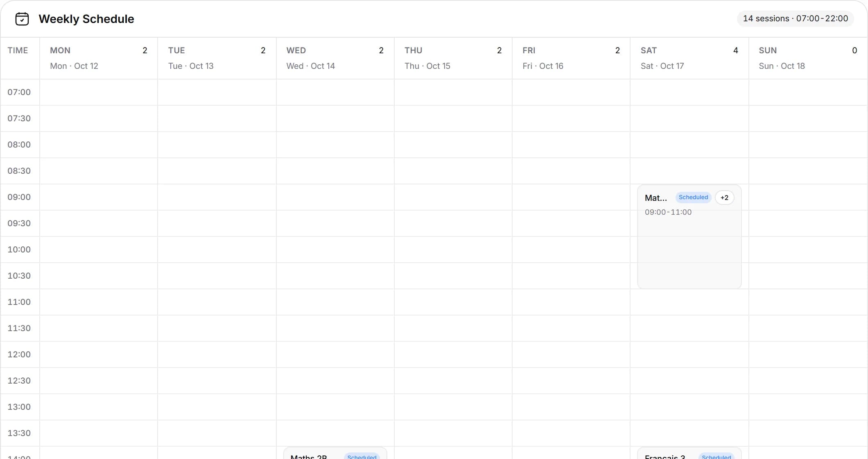Click the Sun · Oct 18 date label
This screenshot has width=868, height=459.
click(782, 66)
